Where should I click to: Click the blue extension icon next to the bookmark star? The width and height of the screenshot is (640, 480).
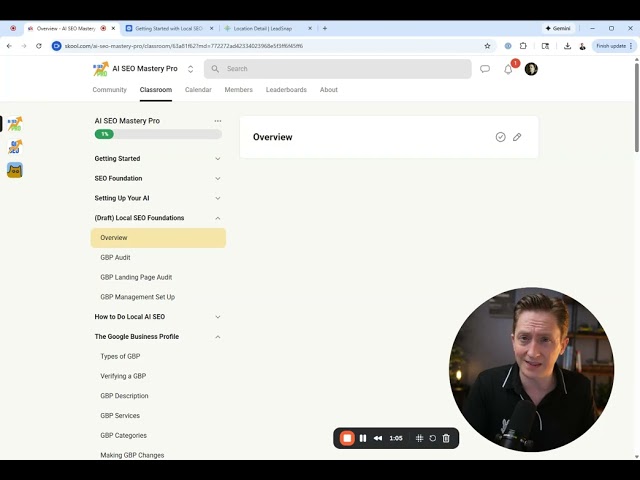[508, 46]
